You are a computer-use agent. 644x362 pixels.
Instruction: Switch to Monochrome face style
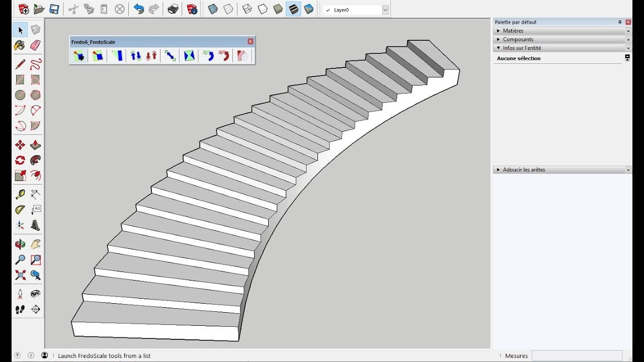pyautogui.click(x=308, y=9)
